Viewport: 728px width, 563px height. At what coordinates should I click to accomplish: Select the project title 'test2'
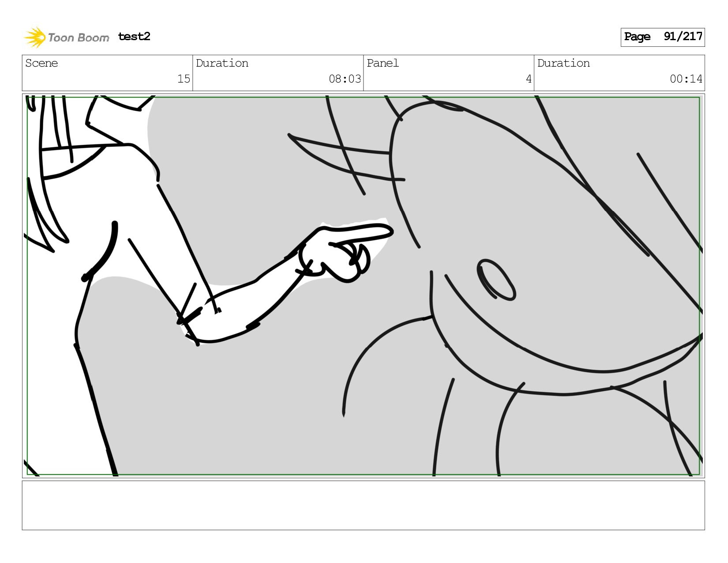click(x=134, y=36)
